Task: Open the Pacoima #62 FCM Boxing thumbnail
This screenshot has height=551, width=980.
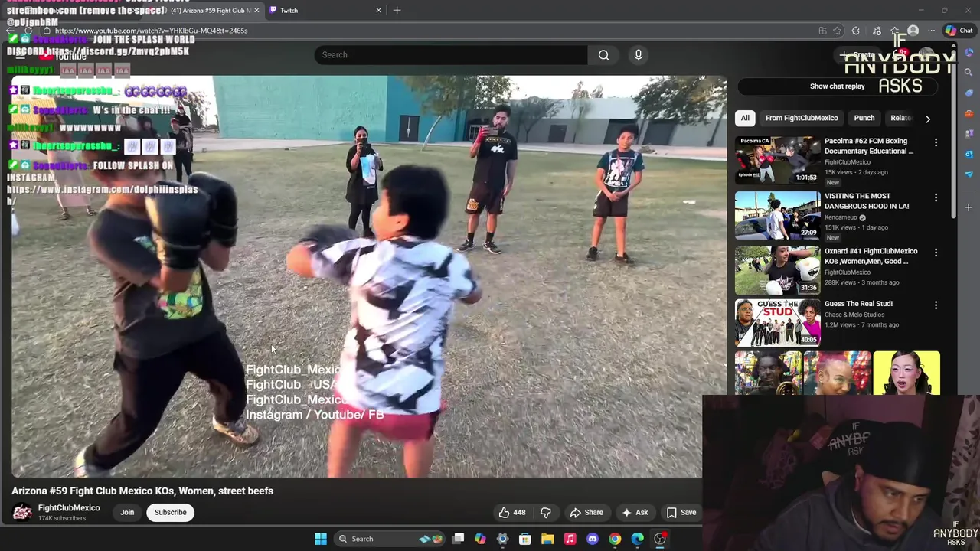Action: tap(777, 160)
